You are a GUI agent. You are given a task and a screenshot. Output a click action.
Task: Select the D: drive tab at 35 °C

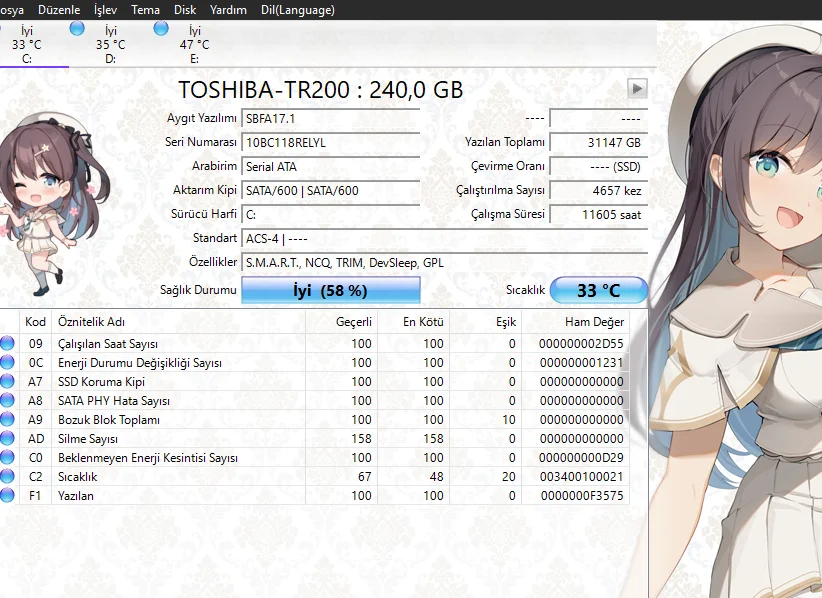[x=111, y=45]
